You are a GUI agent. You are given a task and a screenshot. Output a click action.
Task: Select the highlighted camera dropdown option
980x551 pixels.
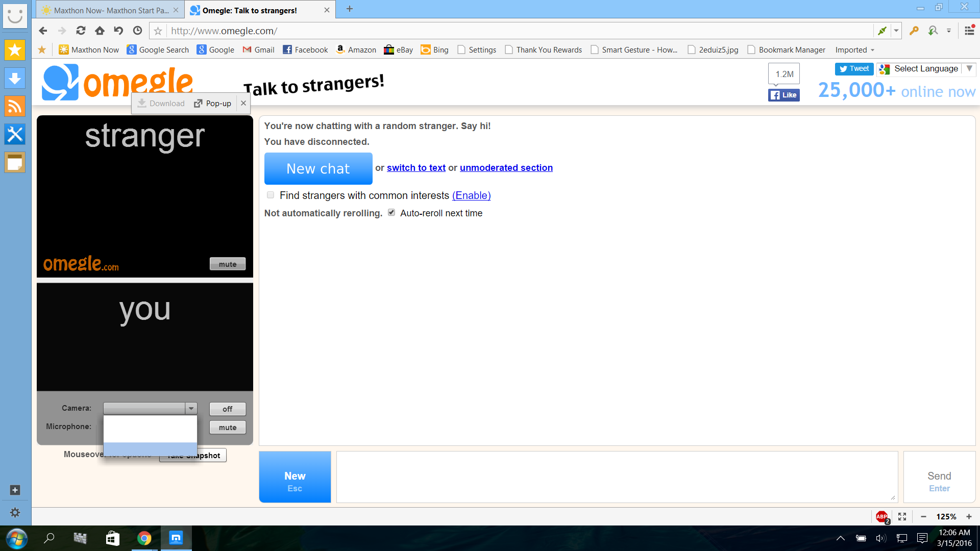(x=150, y=449)
